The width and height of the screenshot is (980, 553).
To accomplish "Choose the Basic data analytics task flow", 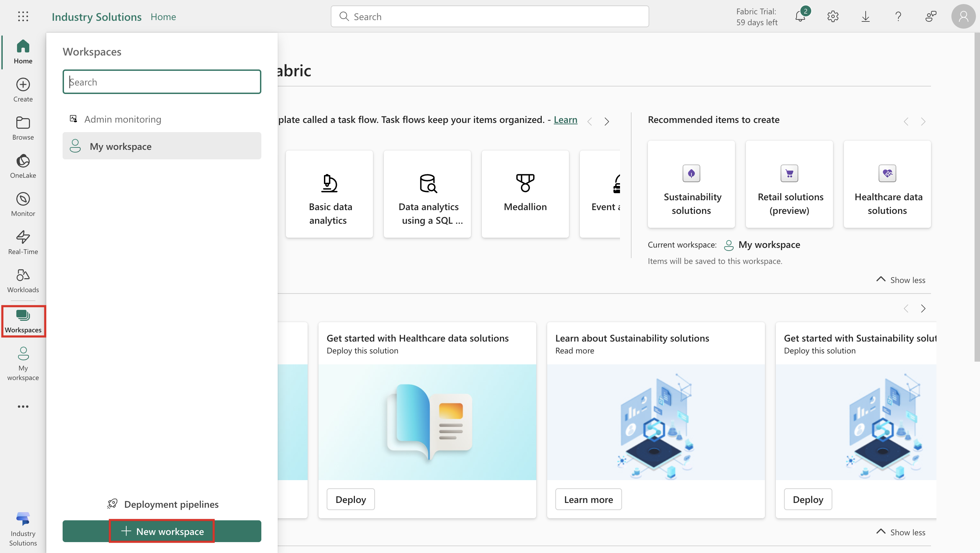I will pos(329,194).
